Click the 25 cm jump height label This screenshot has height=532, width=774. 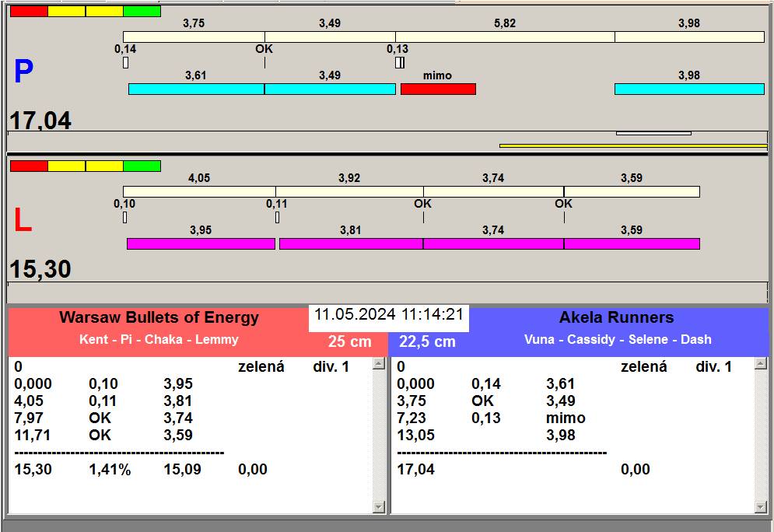(x=349, y=341)
